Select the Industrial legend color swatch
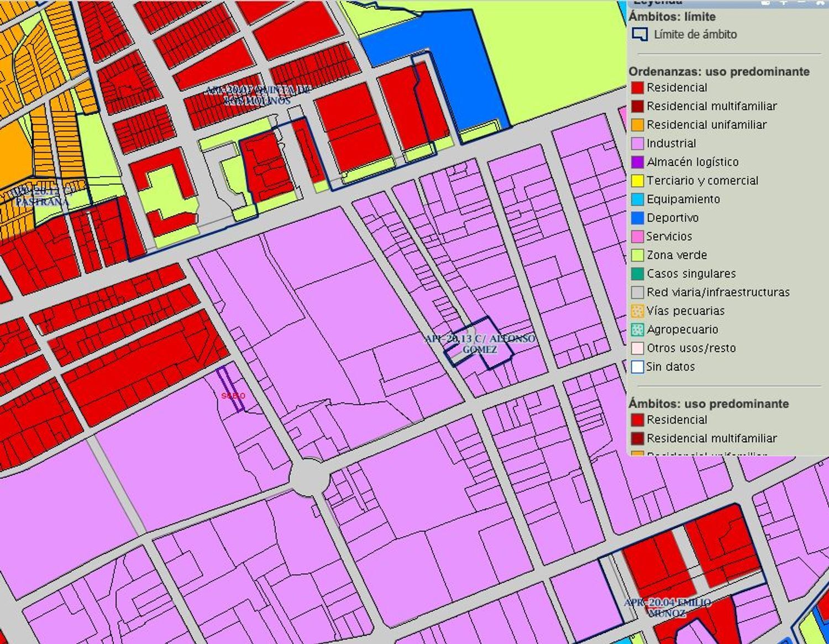829x644 pixels. (637, 144)
